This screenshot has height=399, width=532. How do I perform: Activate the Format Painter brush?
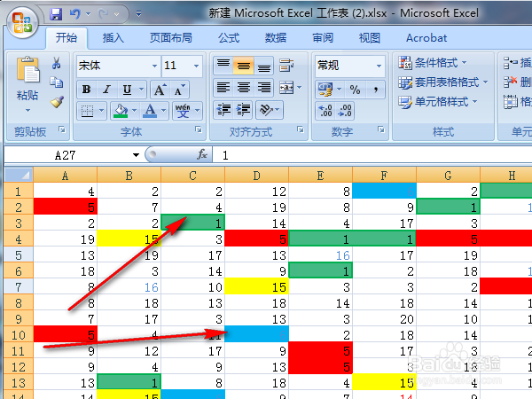tap(57, 101)
